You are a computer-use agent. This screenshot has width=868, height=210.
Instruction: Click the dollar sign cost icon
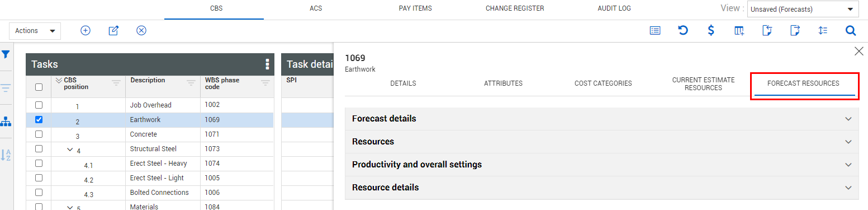click(711, 31)
